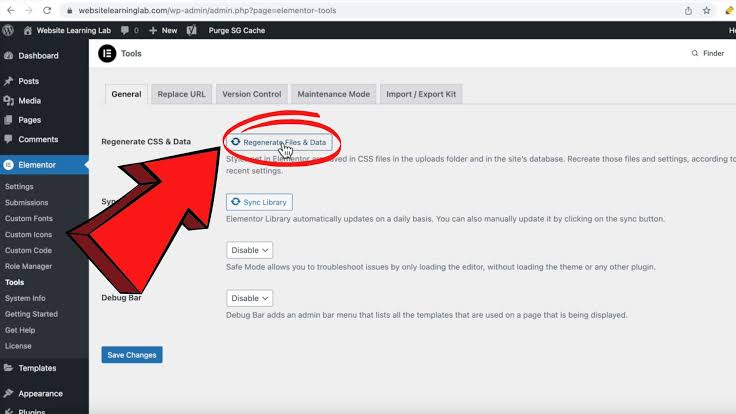Open the comments bubble in admin bar
Viewport: 736px width, 414px height.
point(130,31)
